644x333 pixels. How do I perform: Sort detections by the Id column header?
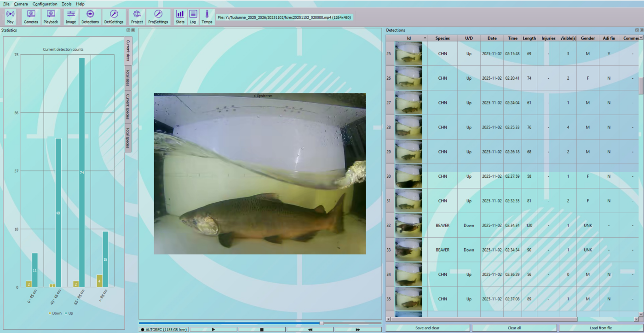408,38
